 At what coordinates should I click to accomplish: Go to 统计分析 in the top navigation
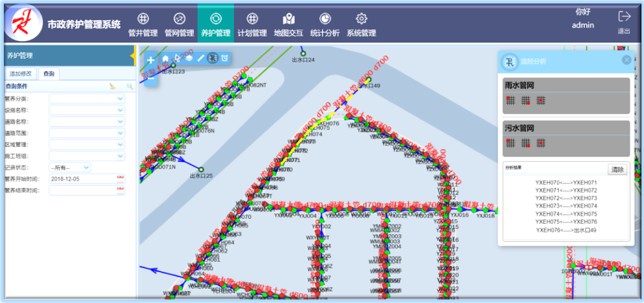pos(325,24)
